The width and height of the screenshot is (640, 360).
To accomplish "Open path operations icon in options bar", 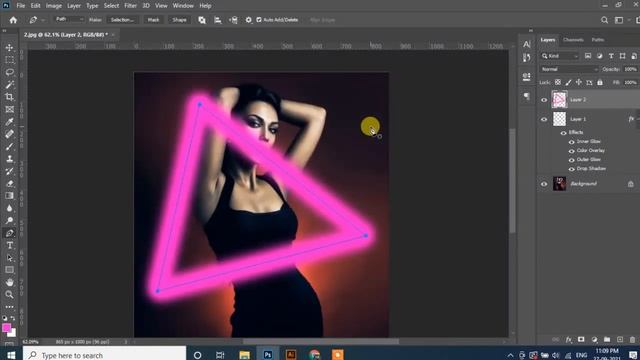I will pos(202,20).
